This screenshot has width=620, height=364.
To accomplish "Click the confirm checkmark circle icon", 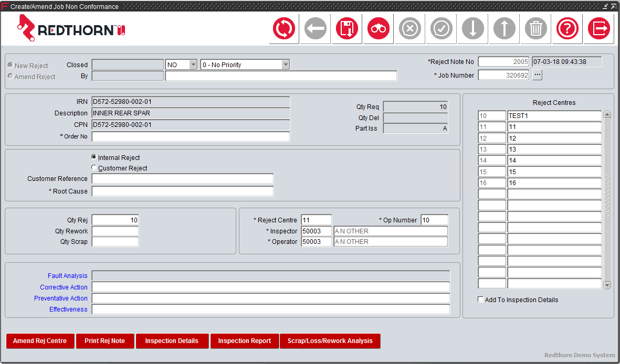I will (441, 29).
